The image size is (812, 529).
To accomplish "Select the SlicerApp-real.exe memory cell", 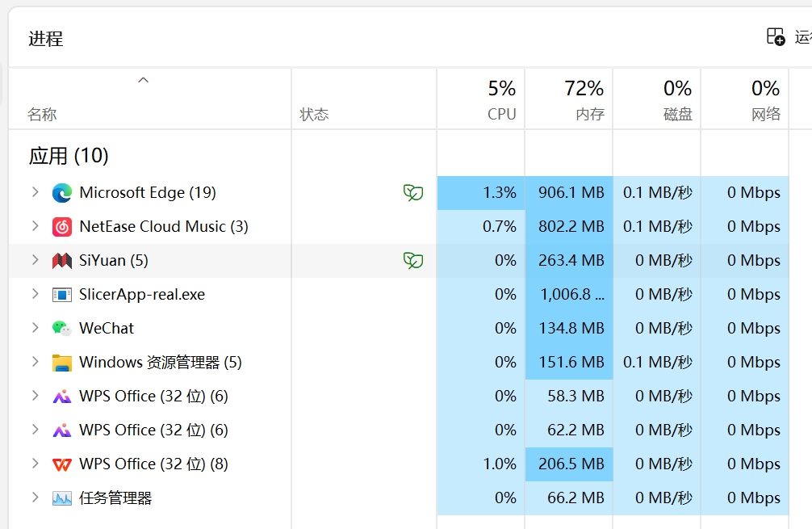I will tap(570, 295).
